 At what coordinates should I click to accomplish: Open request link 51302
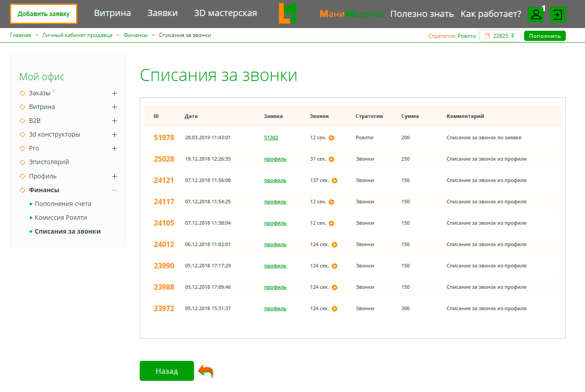tap(271, 138)
